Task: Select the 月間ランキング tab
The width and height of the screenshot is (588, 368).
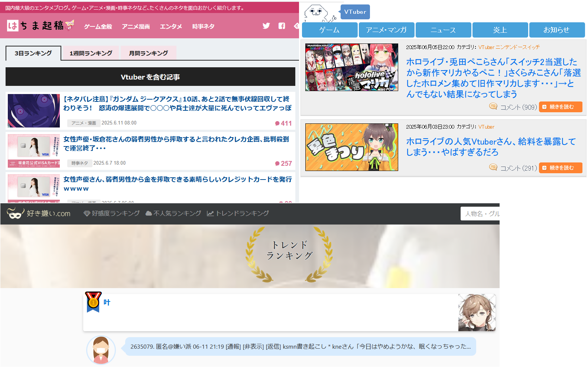Action: pyautogui.click(x=149, y=53)
